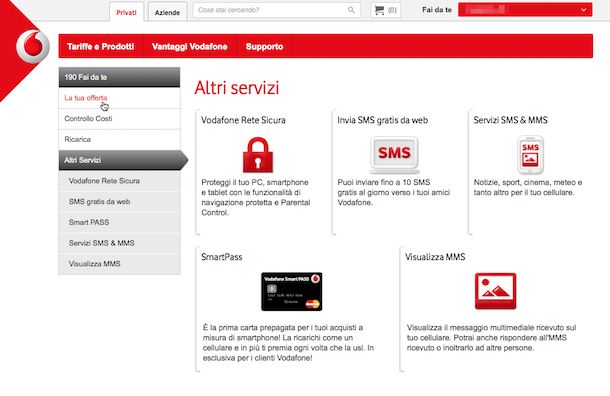Open Smart PASS sidebar item
The image size is (610, 396).
pyautogui.click(x=119, y=222)
